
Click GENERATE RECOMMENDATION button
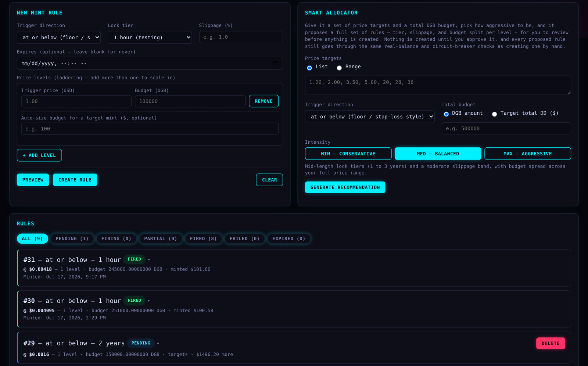coord(345,187)
